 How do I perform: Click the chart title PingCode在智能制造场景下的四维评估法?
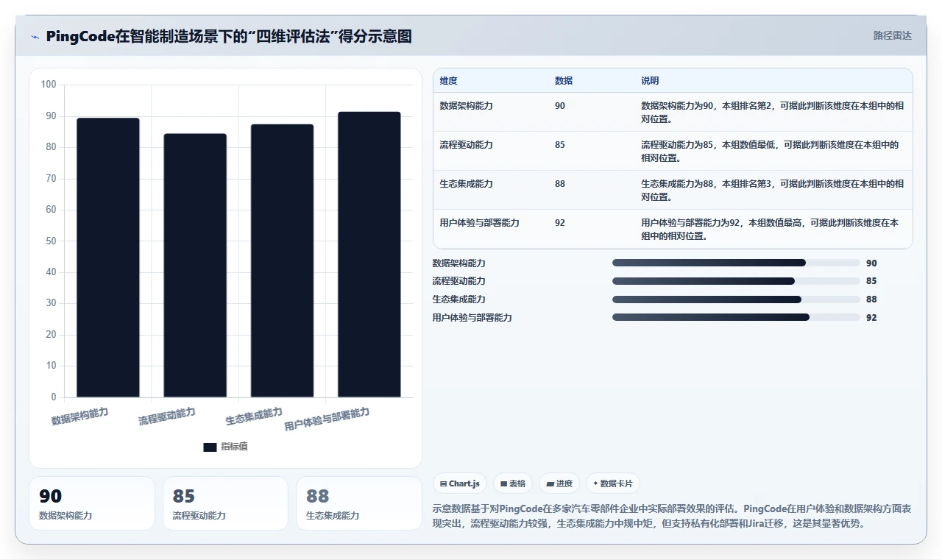click(229, 36)
